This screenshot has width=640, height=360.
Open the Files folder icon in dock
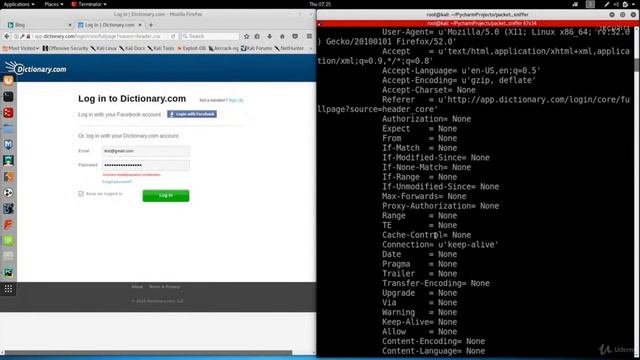coord(8,128)
